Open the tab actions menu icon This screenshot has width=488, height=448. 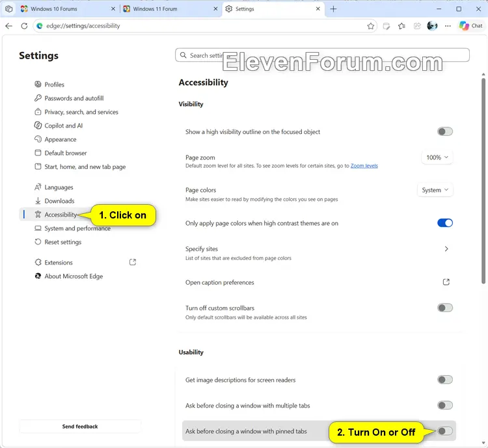pyautogui.click(x=8, y=8)
